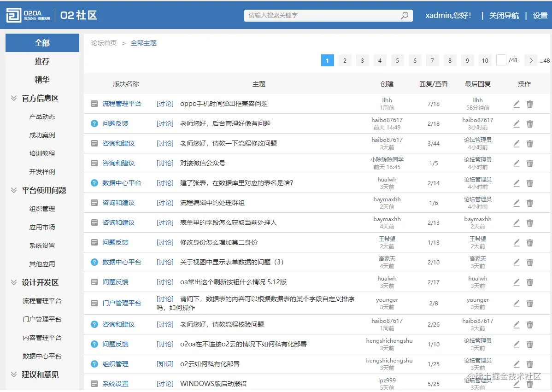Delete the 建了张表 database topic

coord(530,183)
